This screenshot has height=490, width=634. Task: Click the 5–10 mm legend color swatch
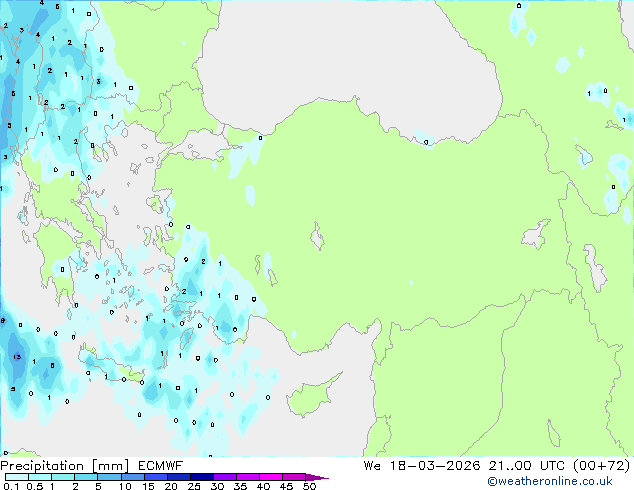(x=109, y=477)
